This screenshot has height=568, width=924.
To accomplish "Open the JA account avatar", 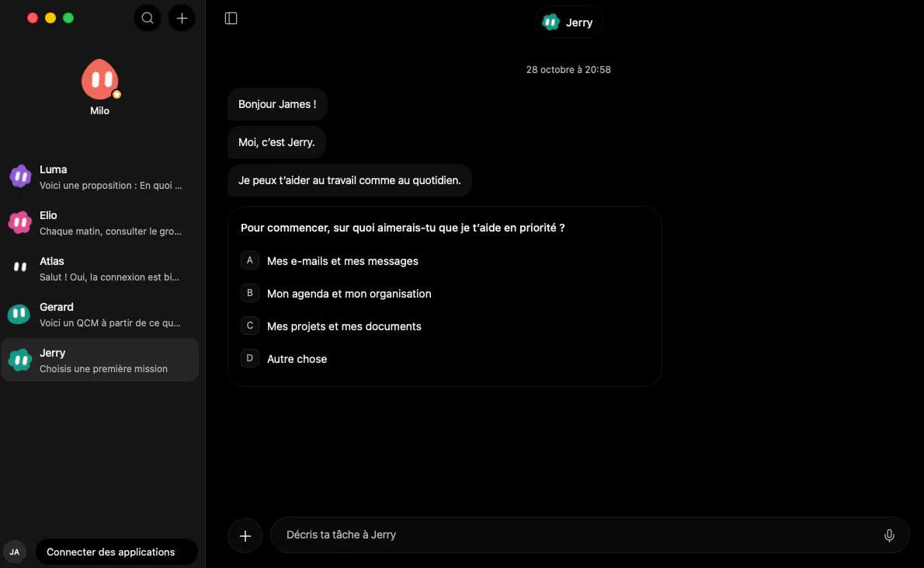I will (x=15, y=552).
